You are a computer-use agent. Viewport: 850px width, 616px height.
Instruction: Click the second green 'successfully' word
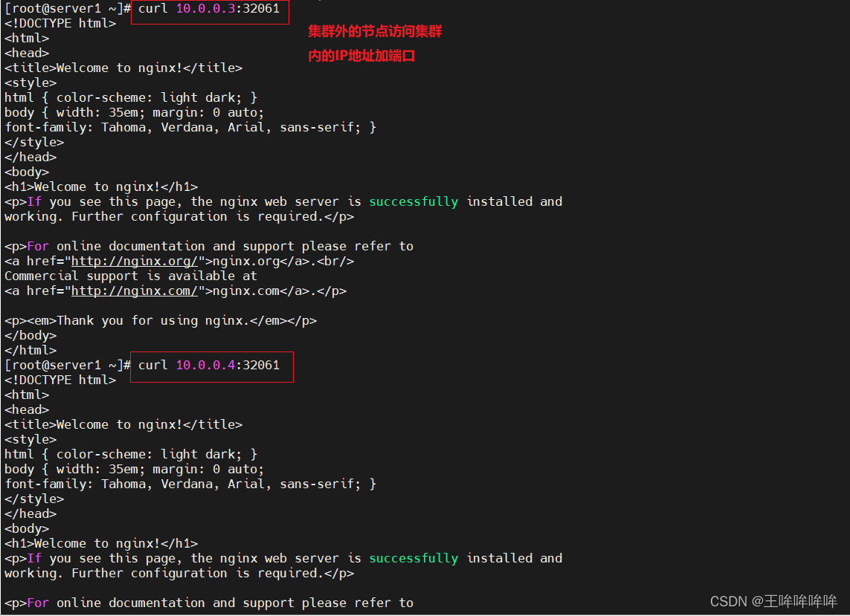[413, 558]
